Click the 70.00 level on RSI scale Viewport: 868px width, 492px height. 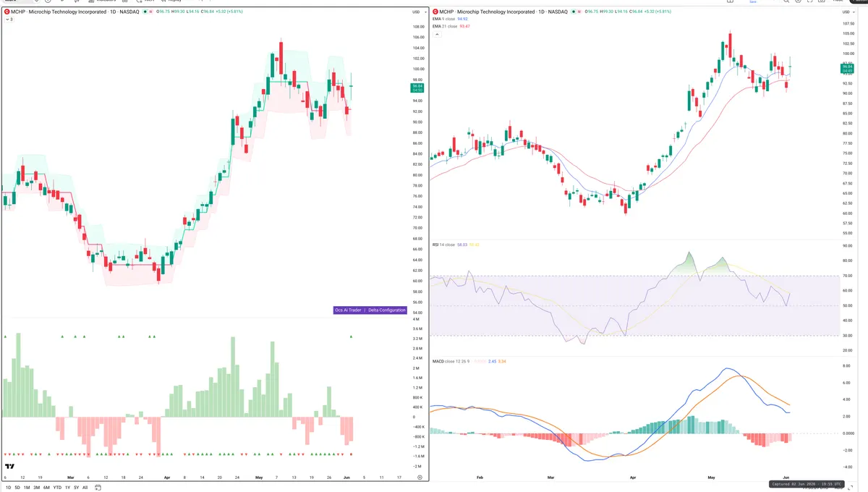click(x=847, y=276)
